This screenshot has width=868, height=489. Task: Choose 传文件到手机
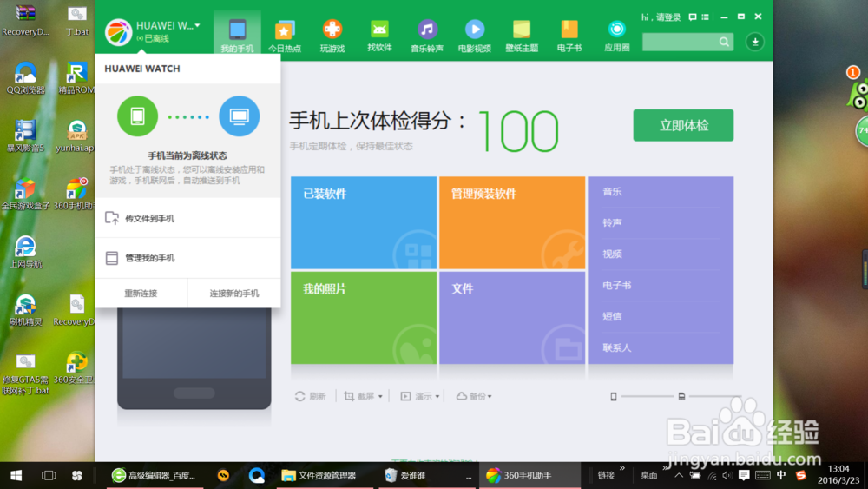coord(187,218)
